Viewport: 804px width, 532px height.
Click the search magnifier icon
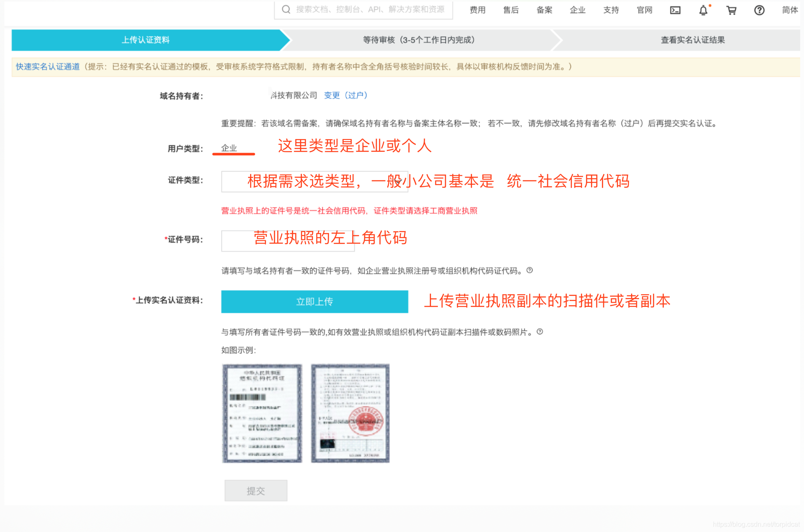pyautogui.click(x=286, y=9)
